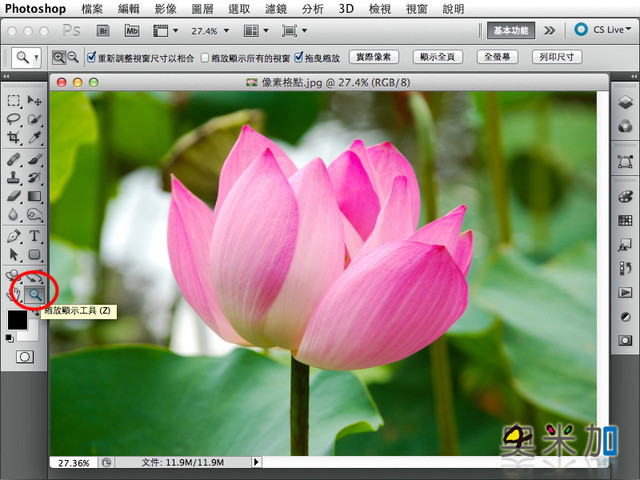Open the 說明 menu

click(x=453, y=9)
